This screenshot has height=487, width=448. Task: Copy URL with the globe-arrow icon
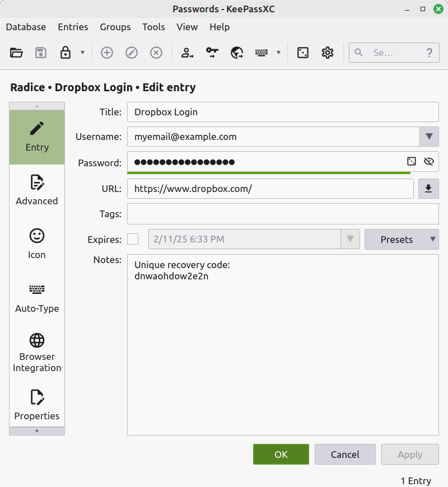237,53
